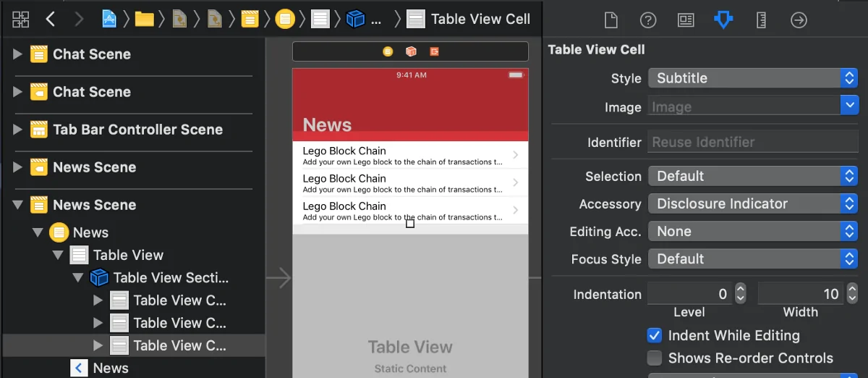
Task: Select the Table View item in outline
Action: (x=128, y=255)
